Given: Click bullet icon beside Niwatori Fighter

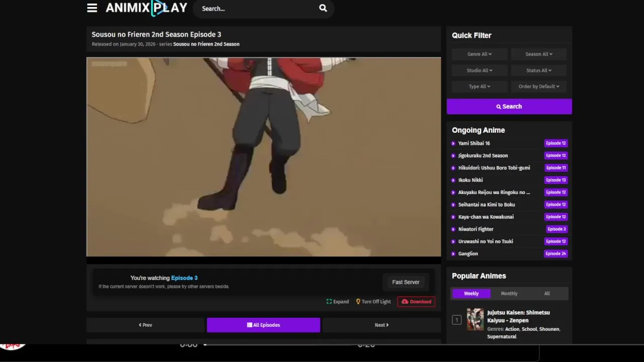Looking at the screenshot, I should 453,229.
